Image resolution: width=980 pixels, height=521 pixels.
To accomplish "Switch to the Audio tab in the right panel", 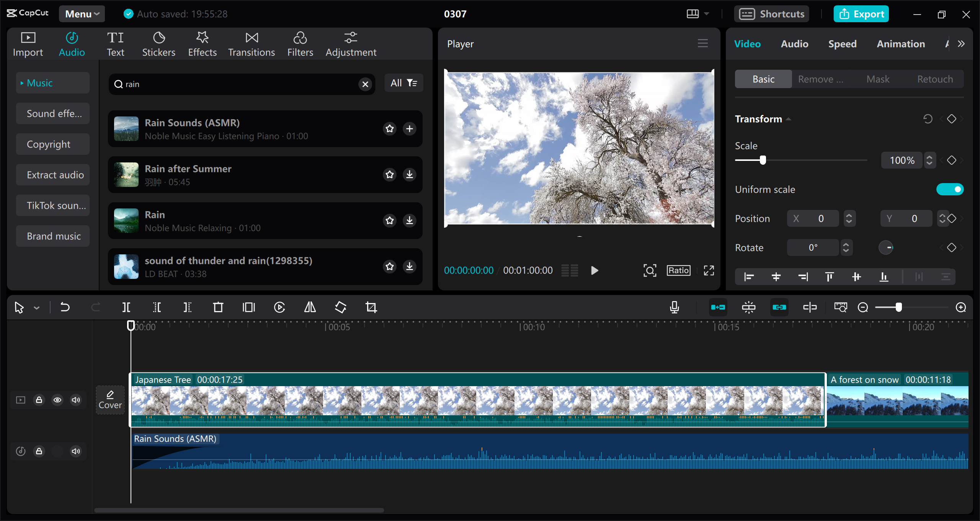I will [794, 44].
